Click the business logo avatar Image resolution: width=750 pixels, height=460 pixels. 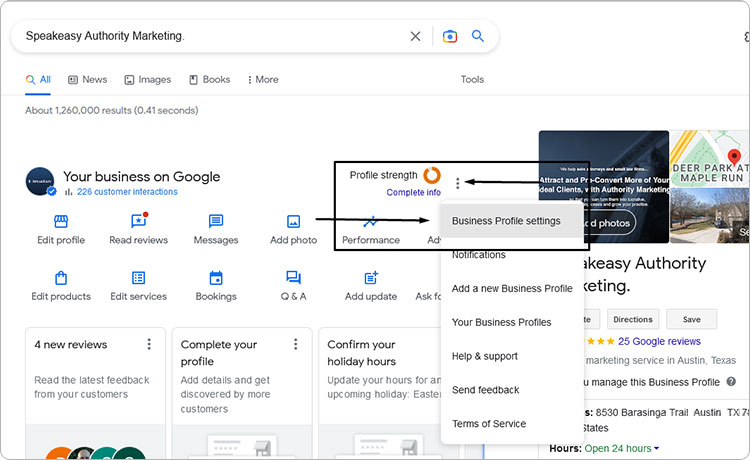click(40, 181)
